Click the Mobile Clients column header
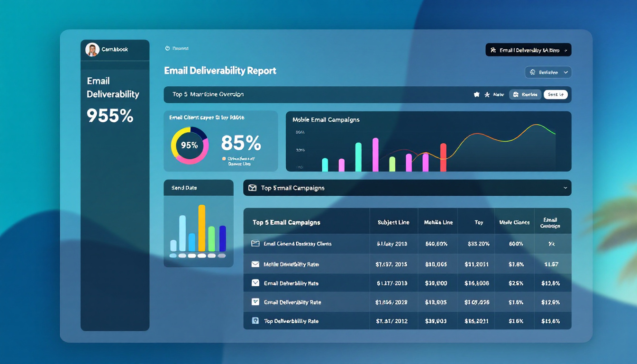 [515, 222]
